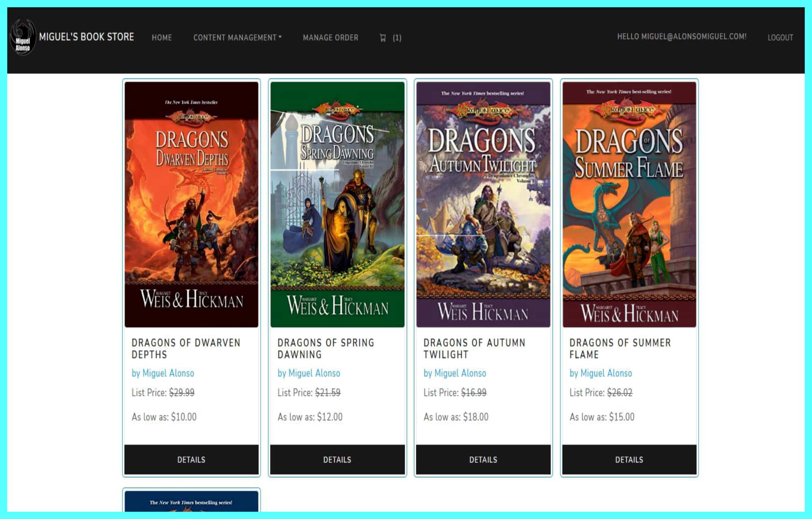
Task: View details for Dragons of Dwarven Depths
Action: (191, 460)
